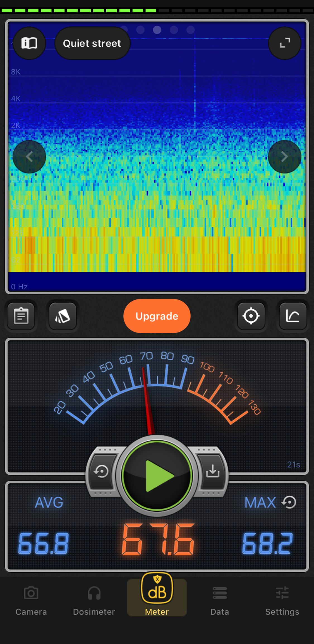This screenshot has width=314, height=644.
Task: Open the calibration crosshair icon
Action: (x=251, y=316)
